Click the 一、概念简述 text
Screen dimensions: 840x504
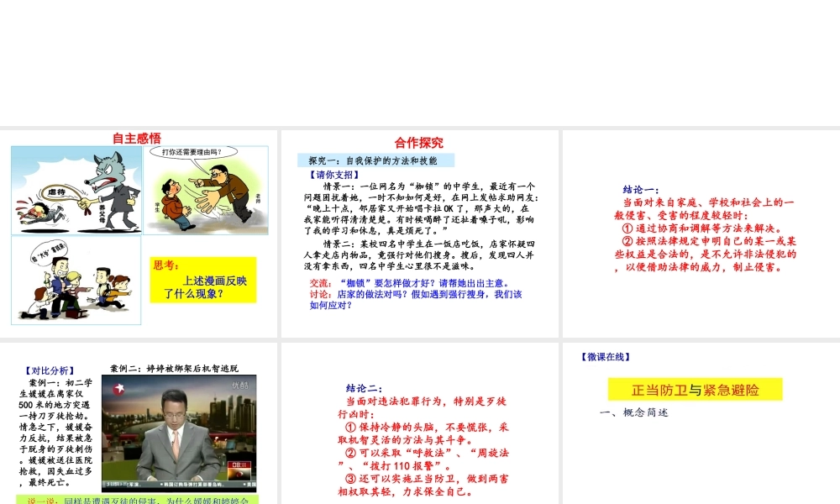(x=633, y=412)
